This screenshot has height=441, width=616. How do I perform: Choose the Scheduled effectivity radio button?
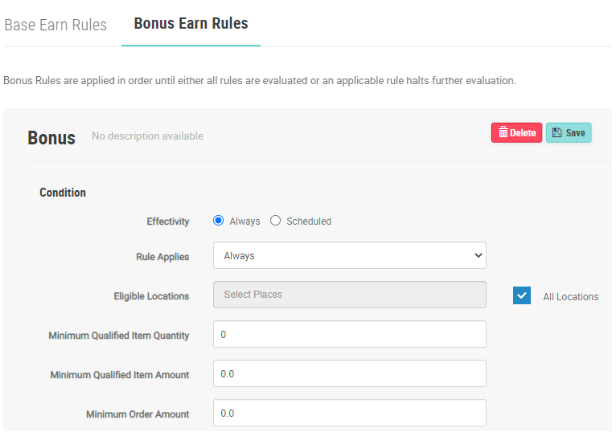[276, 221]
